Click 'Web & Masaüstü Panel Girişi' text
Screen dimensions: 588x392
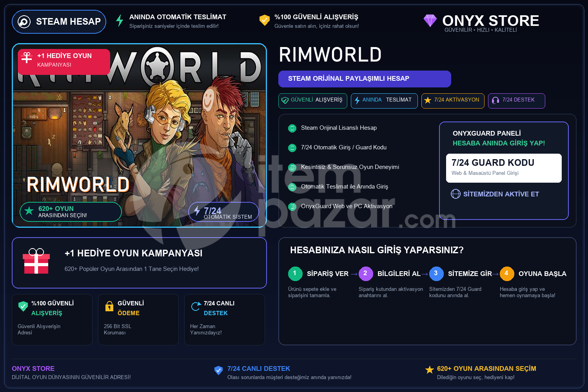[485, 173]
